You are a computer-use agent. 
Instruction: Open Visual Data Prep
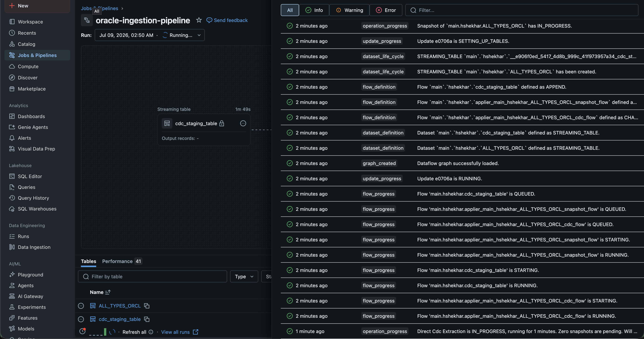[37, 149]
